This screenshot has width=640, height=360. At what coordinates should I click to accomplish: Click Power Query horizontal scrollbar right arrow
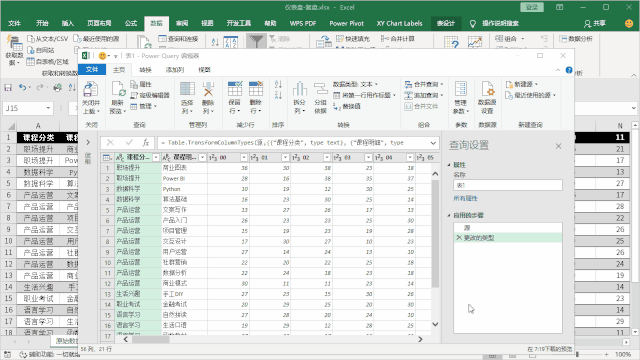(420, 339)
